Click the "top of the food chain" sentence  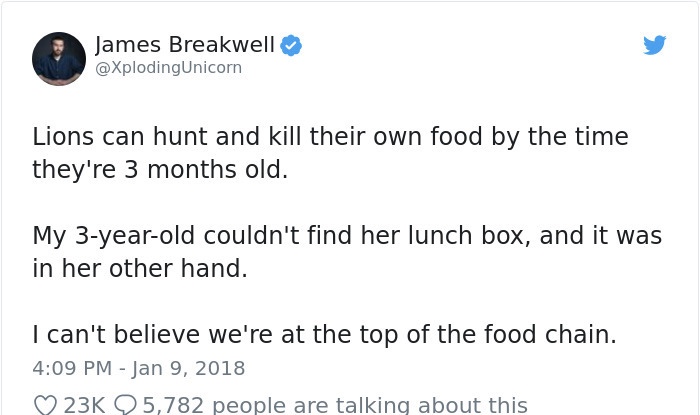pyautogui.click(x=324, y=335)
